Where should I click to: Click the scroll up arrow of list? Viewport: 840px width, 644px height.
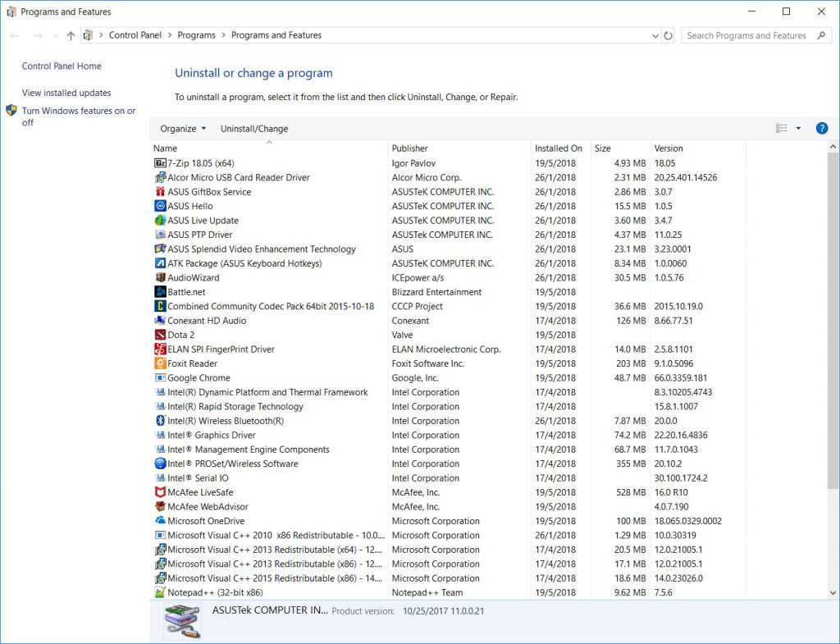[833, 147]
